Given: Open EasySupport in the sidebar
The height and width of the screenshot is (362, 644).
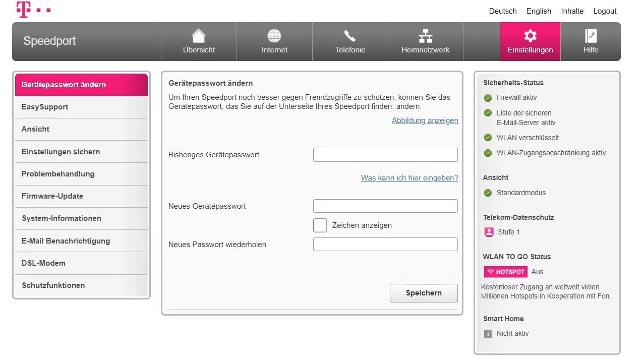Looking at the screenshot, I should [81, 107].
